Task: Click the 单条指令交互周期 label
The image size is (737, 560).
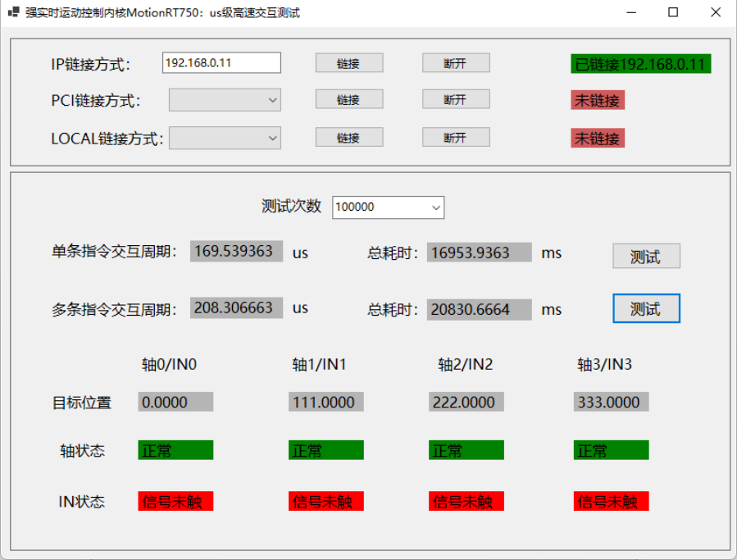Action: click(114, 252)
